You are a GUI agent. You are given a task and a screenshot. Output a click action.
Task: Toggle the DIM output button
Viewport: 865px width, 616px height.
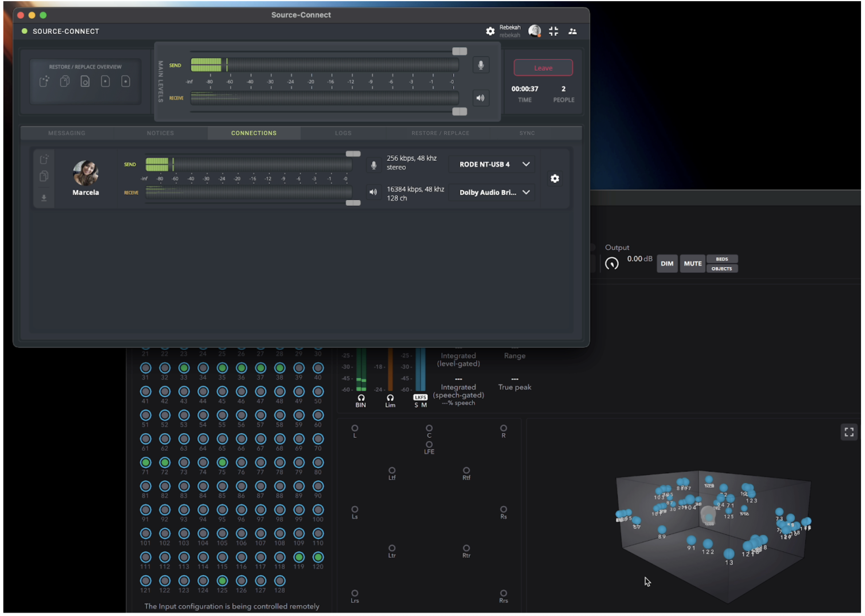click(667, 264)
